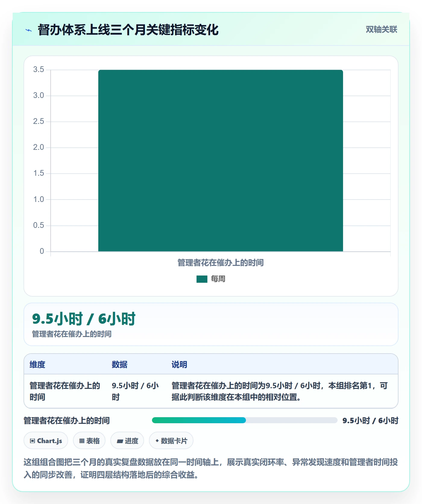Select the Chart.js chip
The width and height of the screenshot is (422, 504).
click(x=46, y=441)
